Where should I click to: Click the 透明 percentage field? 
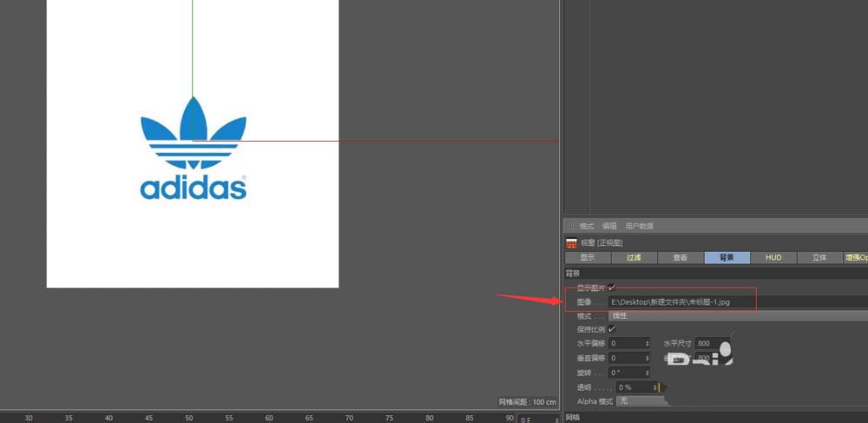[x=635, y=387]
